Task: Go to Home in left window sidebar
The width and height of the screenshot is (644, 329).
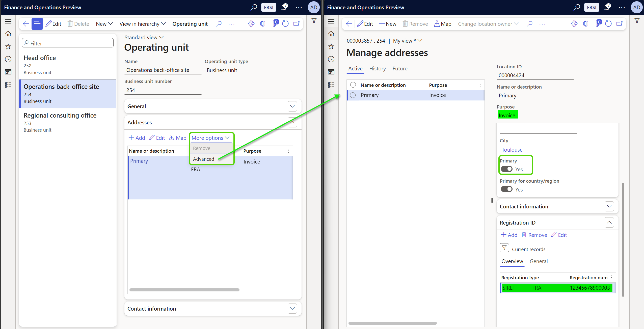Action: (8, 34)
